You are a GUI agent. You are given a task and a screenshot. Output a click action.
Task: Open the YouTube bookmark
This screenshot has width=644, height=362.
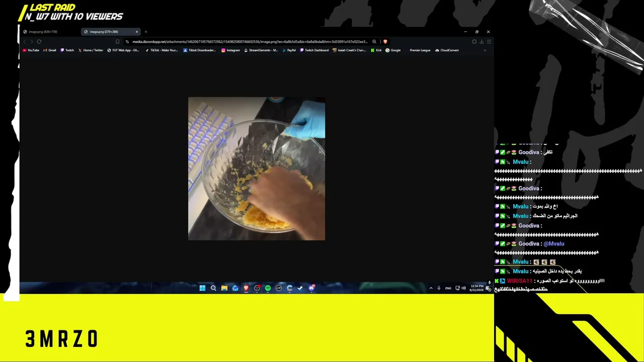coord(31,50)
